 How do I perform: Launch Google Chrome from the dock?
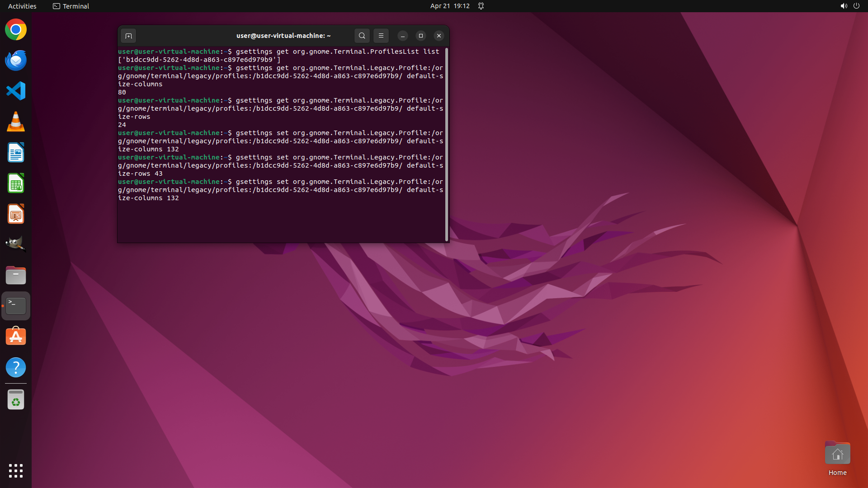tap(16, 30)
